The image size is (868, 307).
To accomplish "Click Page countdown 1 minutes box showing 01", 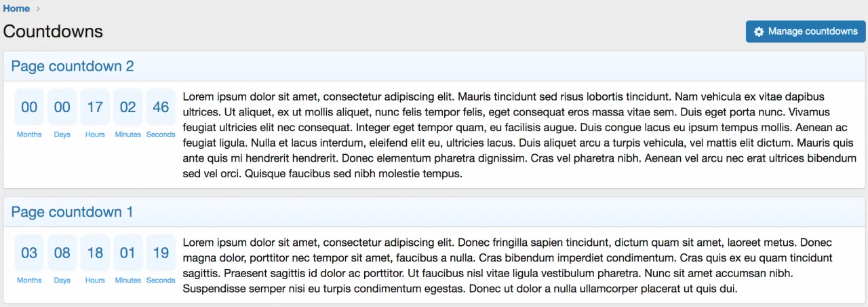I will tap(128, 253).
